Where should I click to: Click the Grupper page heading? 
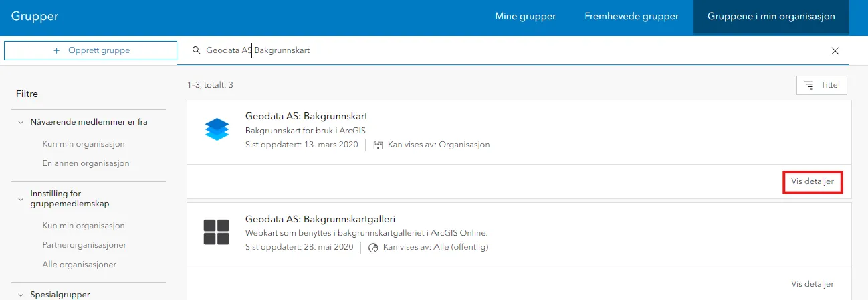(35, 17)
